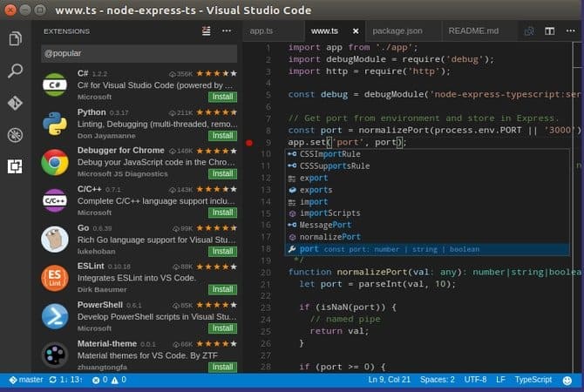Install the Material-theme extension

[x=223, y=367]
